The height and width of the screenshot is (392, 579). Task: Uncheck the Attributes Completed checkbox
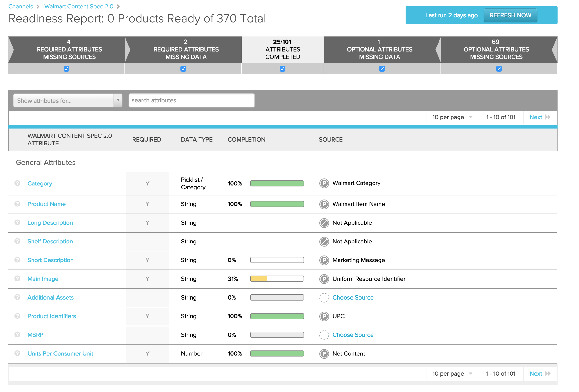(282, 68)
